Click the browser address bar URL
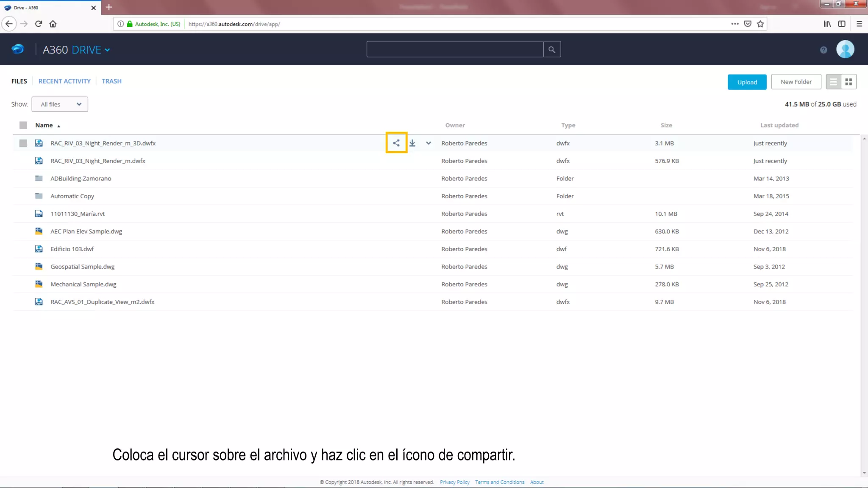 [x=234, y=24]
